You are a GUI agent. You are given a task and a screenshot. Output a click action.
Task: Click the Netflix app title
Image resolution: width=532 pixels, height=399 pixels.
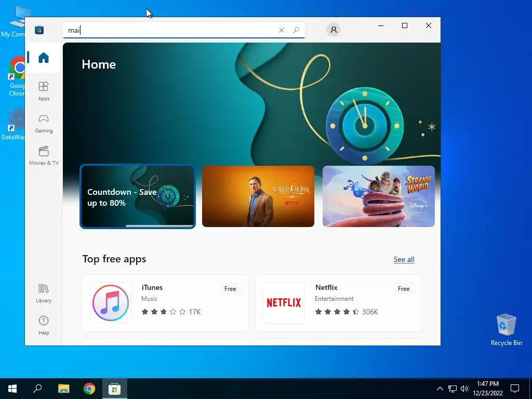(326, 287)
